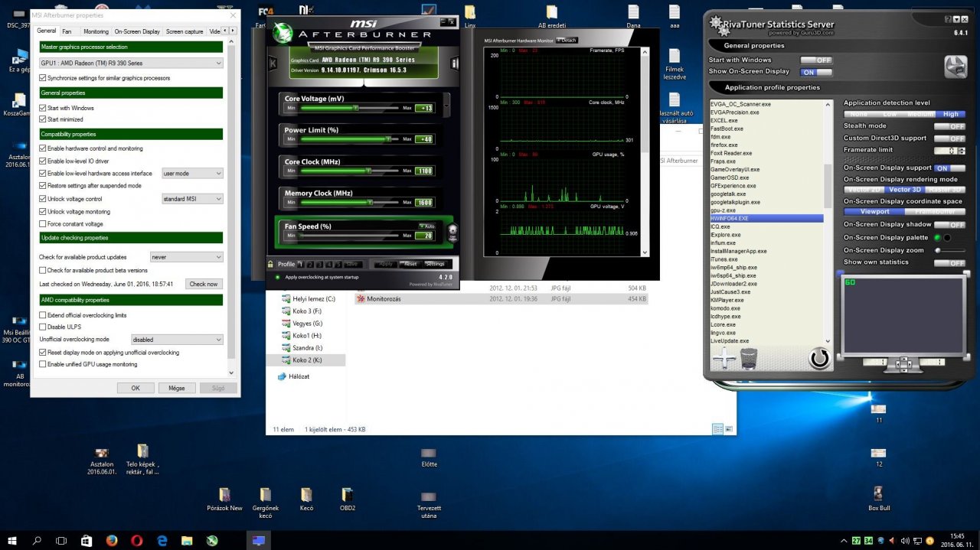Turn on Stealth mode toggle

(x=949, y=126)
